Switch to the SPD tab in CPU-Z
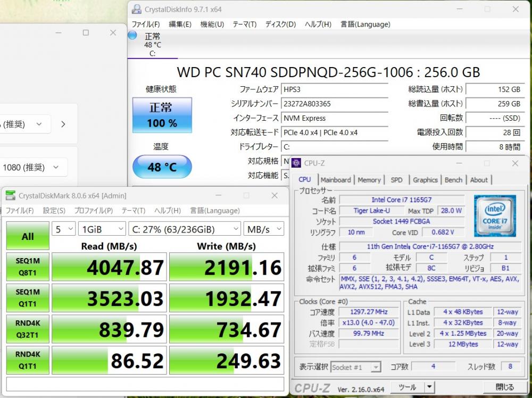 (x=396, y=180)
